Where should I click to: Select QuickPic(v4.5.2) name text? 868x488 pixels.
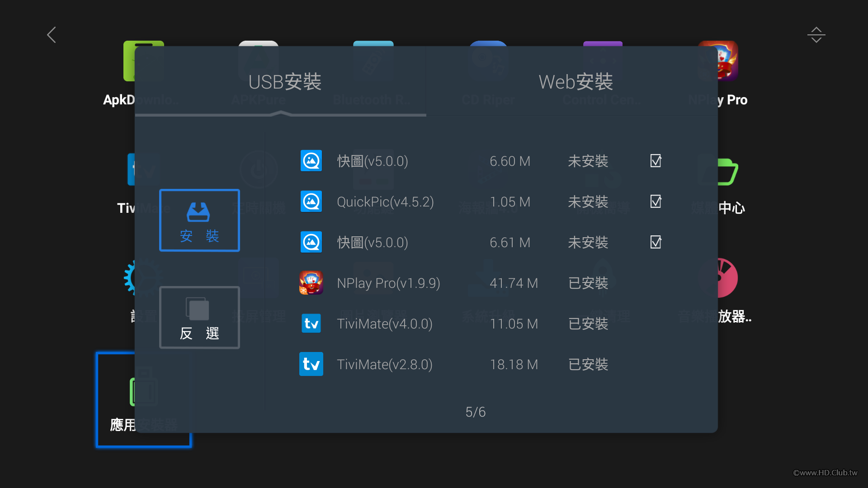(x=385, y=202)
